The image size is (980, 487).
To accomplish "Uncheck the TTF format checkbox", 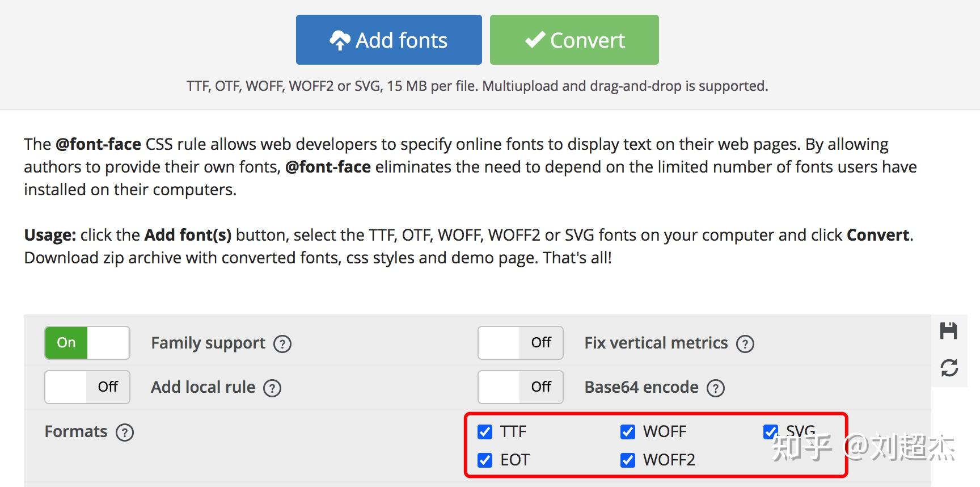I will pyautogui.click(x=485, y=432).
